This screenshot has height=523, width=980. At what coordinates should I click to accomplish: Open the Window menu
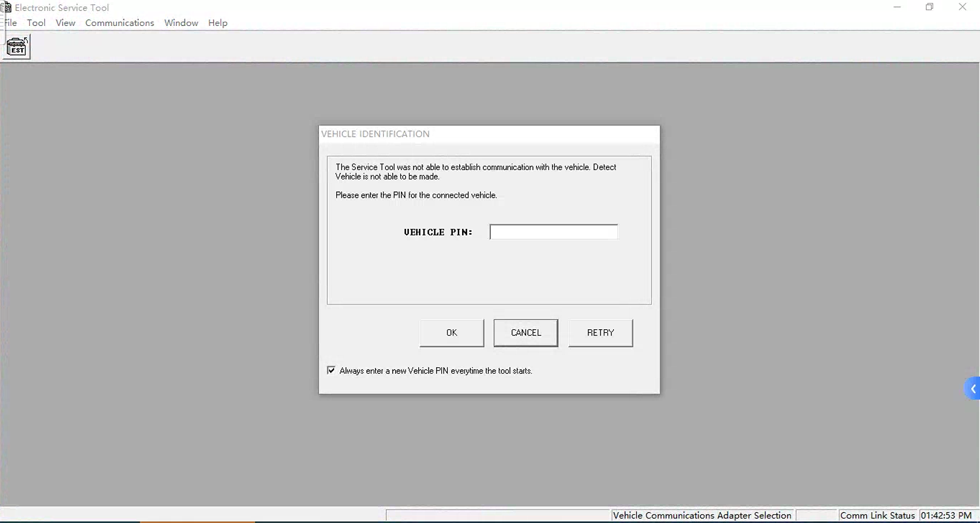tap(181, 22)
